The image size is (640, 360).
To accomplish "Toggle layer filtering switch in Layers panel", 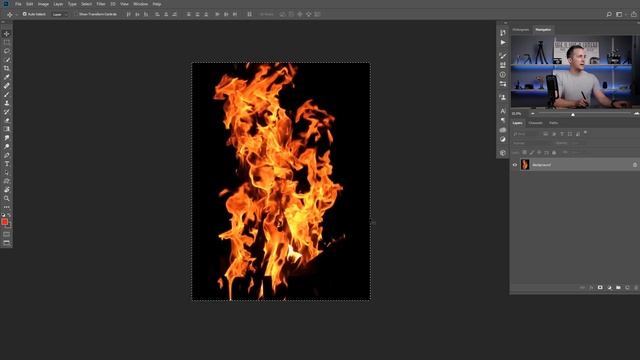I will pos(585,133).
